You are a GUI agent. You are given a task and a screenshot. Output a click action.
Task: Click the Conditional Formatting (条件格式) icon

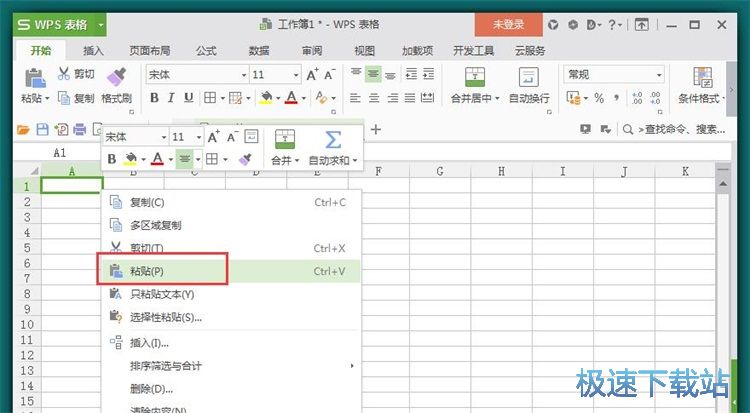(703, 78)
